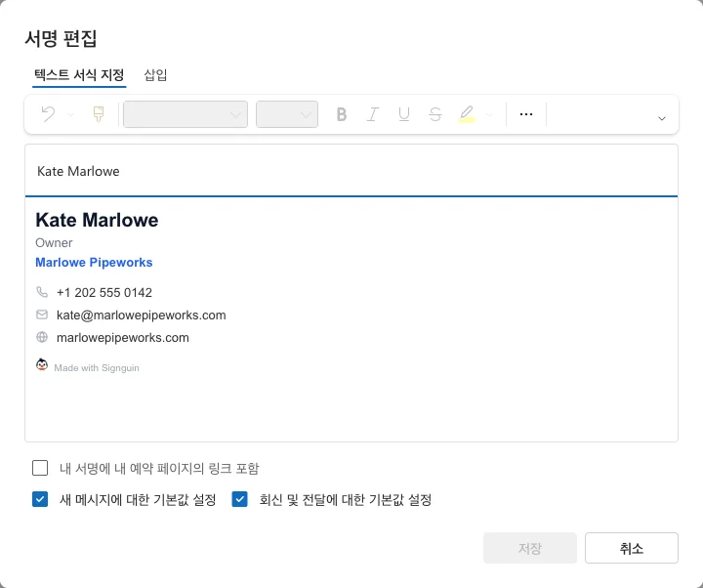The width and height of the screenshot is (703, 588).
Task: Click the bold Kate Marlowe heading in signature
Action: [97, 220]
